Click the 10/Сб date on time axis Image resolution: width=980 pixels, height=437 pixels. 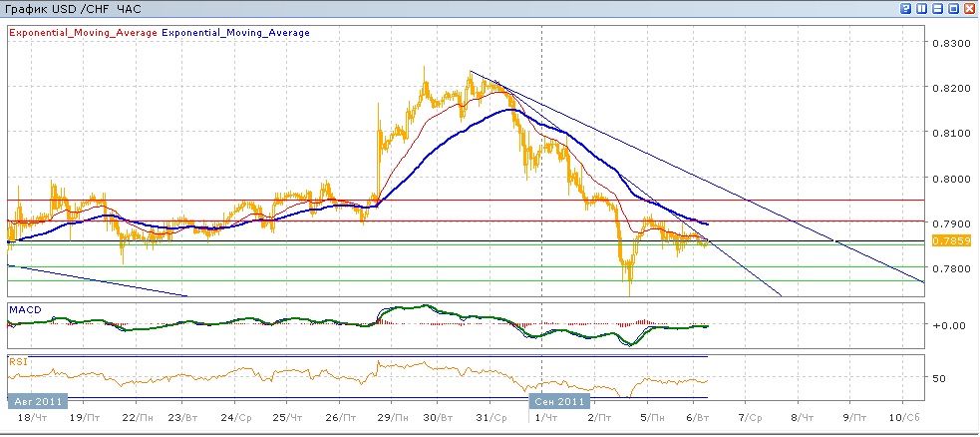point(899,418)
